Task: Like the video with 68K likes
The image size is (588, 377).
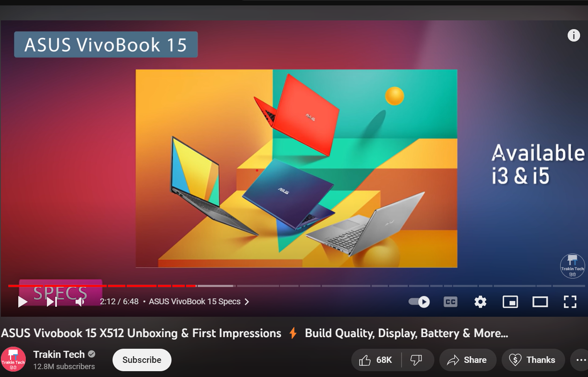Action: coord(376,360)
